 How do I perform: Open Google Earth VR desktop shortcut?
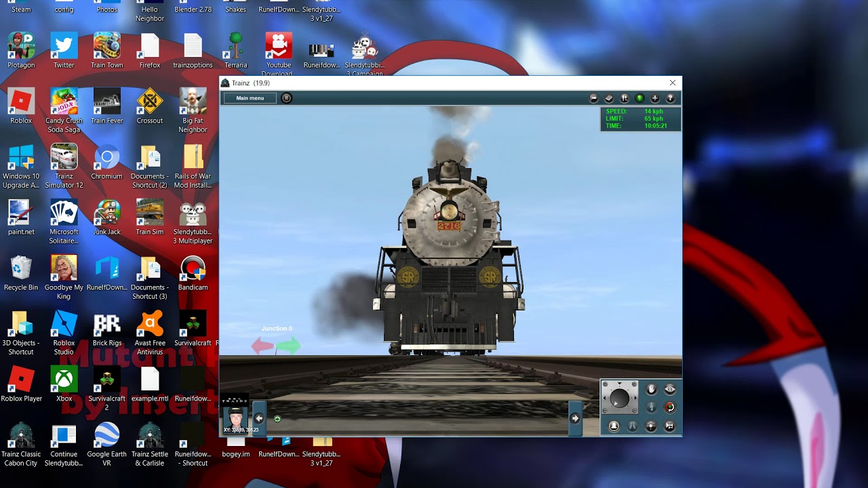pyautogui.click(x=107, y=444)
